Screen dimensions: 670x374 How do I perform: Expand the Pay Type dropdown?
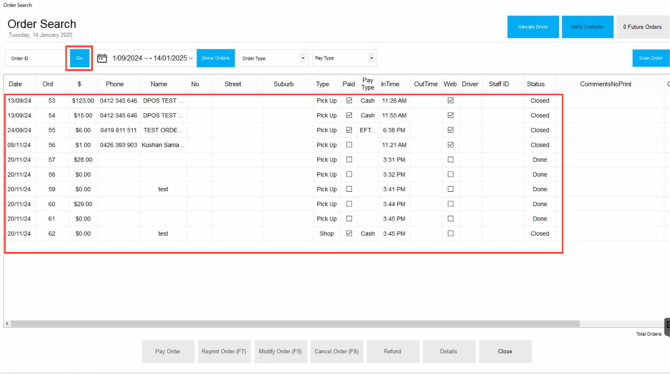(x=371, y=58)
